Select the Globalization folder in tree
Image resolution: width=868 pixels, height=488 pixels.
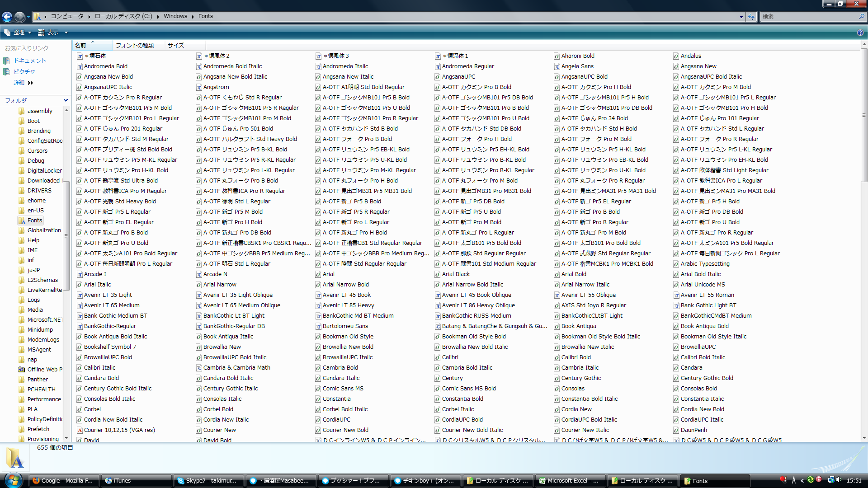[x=44, y=230]
